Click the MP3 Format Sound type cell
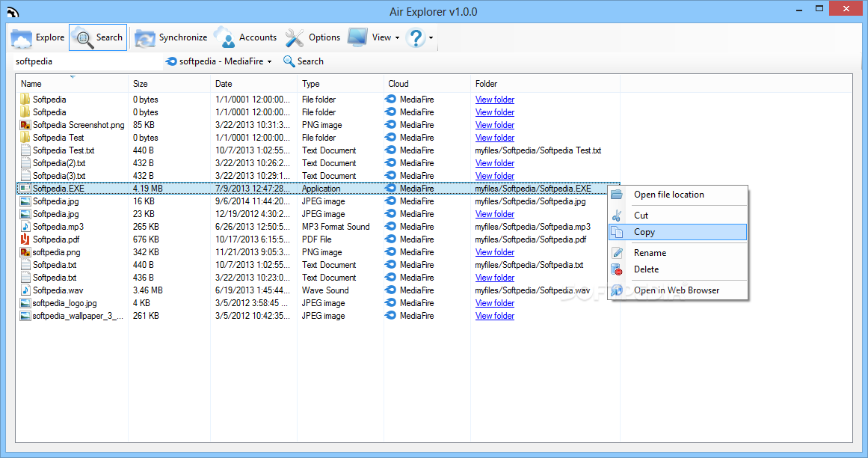The height and width of the screenshot is (458, 868). (x=336, y=227)
